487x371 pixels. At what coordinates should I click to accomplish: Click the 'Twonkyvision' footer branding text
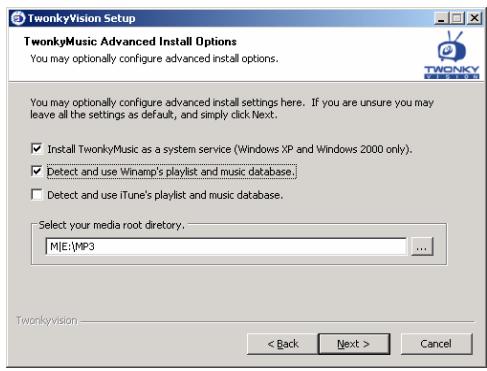(47, 320)
